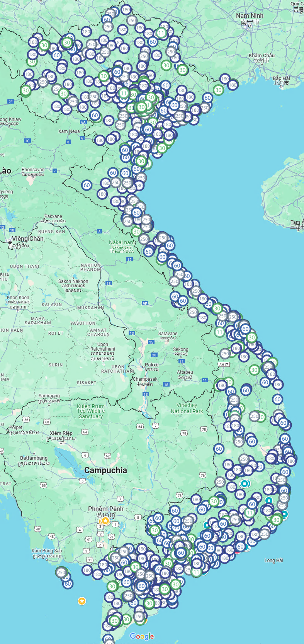This screenshot has height=644, width=304.
Task: Select the green 11 marker in the far north
Action: [161, 33]
